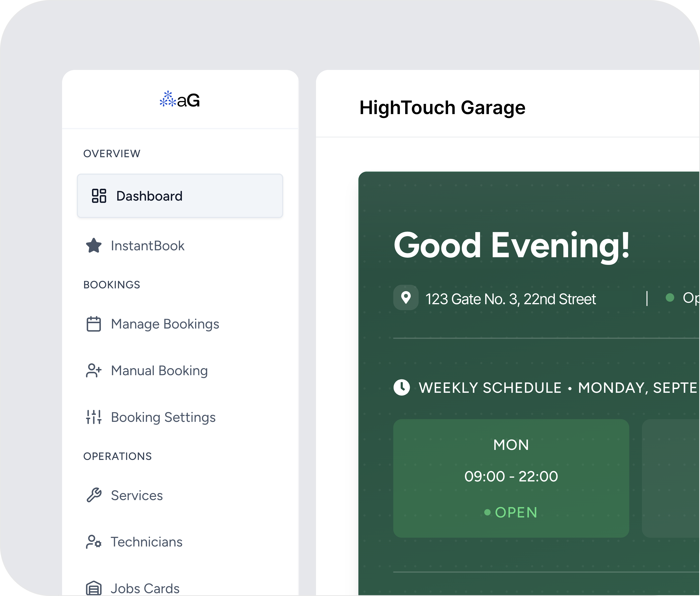Click address 123 Gate No. 3, 22nd Street
The width and height of the screenshot is (700, 596).
pos(510,299)
